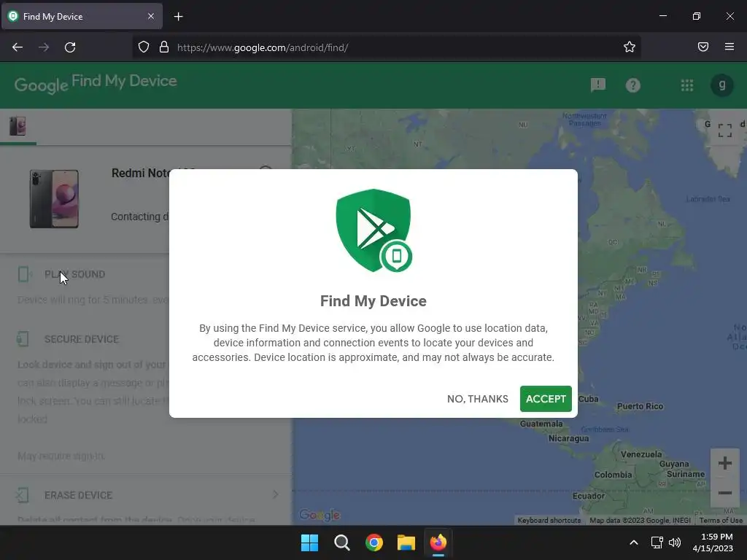Click the Firefox taskbar icon
Image resolution: width=747 pixels, height=560 pixels.
tap(438, 542)
